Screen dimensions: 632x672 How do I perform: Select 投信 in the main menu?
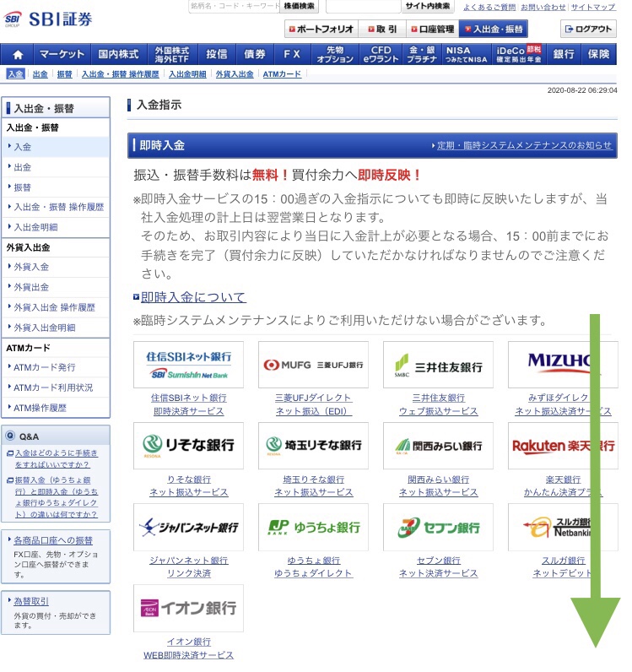coord(217,54)
